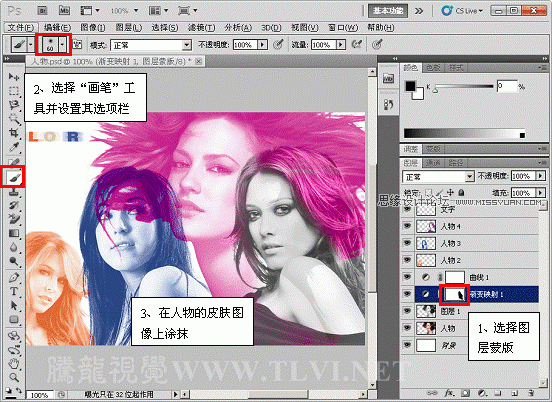Image resolution: width=552 pixels, height=402 pixels.
Task: Click the layer style fx icon
Action: tap(449, 392)
